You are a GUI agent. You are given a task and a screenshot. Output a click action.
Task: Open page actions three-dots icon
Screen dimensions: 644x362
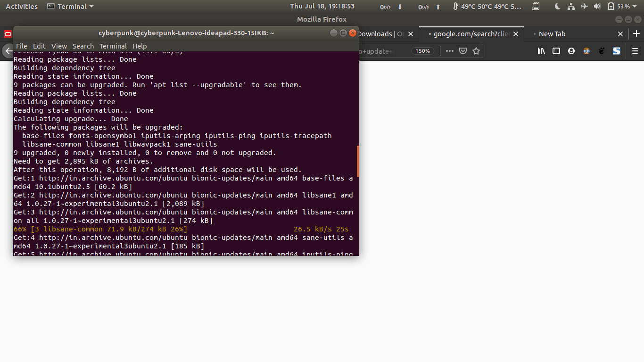[450, 51]
